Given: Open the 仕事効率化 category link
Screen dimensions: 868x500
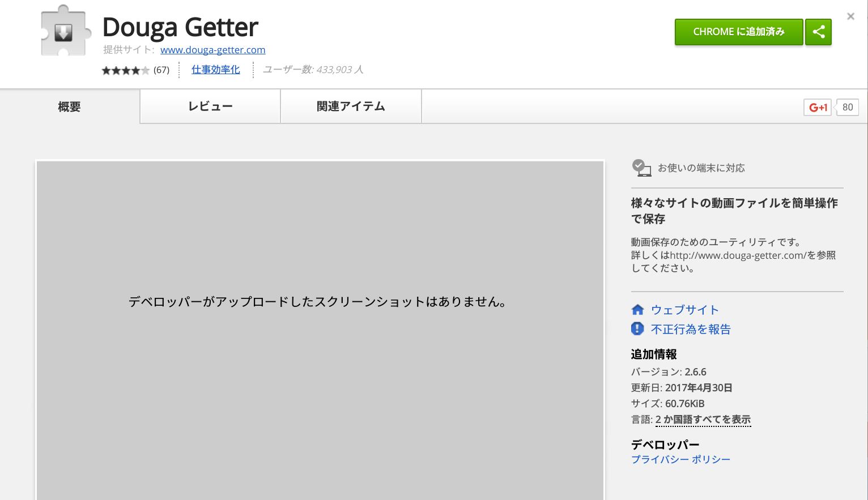Looking at the screenshot, I should (x=215, y=70).
